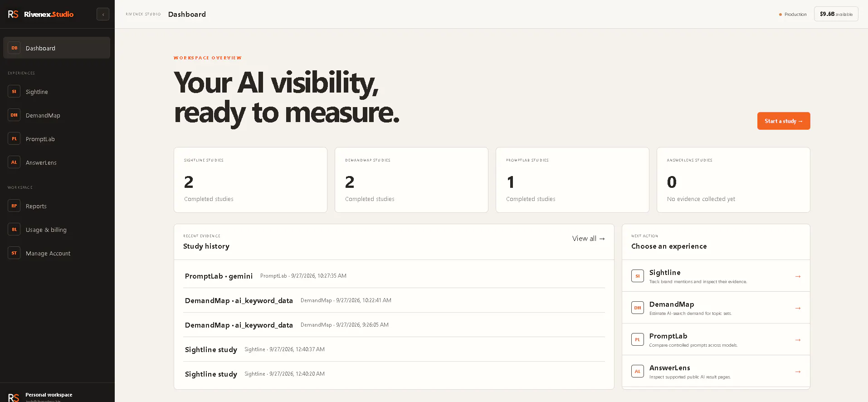Click the DB Dashboard sidebar icon
Image resolution: width=868 pixels, height=402 pixels.
(x=14, y=48)
